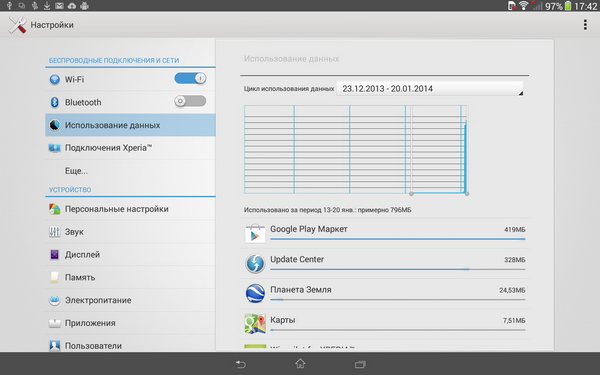
Task: Go to Электропитание power settings
Action: click(130, 300)
